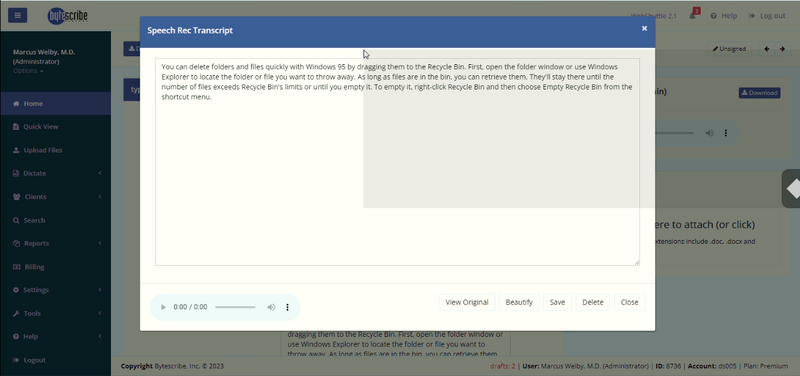Mute the background audio player speaker
This screenshot has height=376, width=800.
point(710,133)
